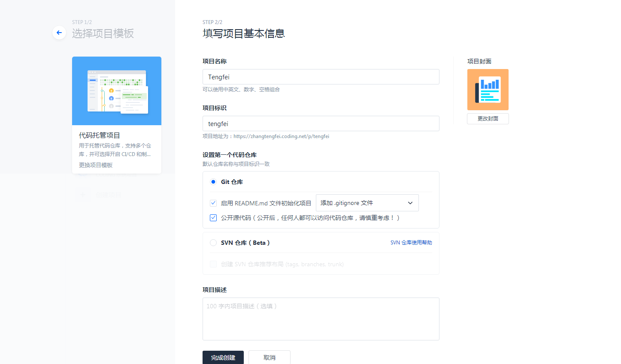This screenshot has height=364, width=621.
Task: Click the 代码托管项目 card title
Action: point(100,135)
